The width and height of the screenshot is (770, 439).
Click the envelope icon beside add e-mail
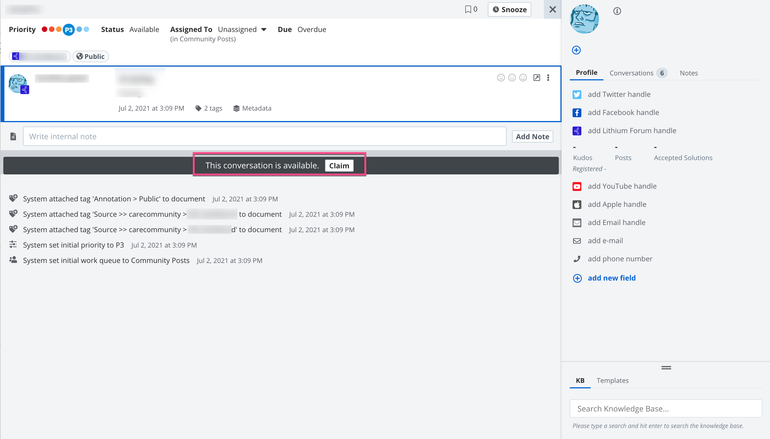pos(577,241)
